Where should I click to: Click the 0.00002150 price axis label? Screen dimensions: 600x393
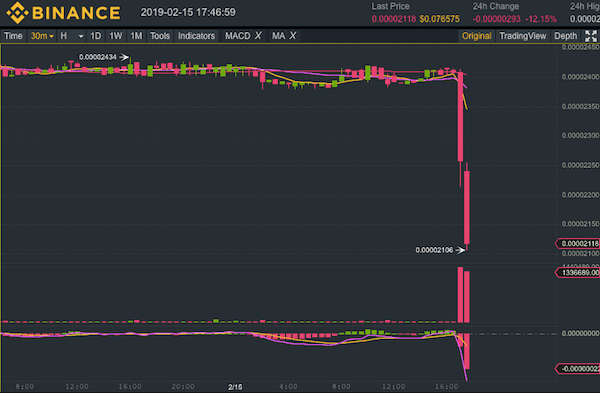pos(580,224)
